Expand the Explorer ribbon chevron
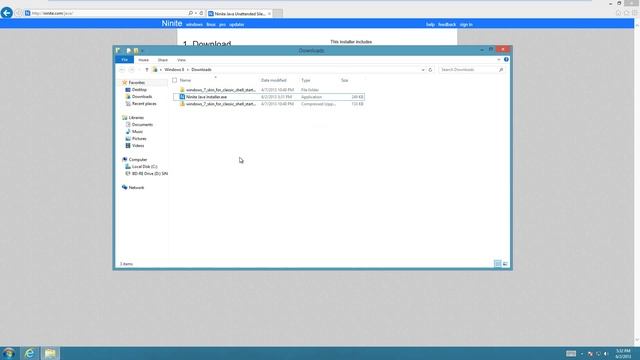The width and height of the screenshot is (640, 360). (x=499, y=60)
